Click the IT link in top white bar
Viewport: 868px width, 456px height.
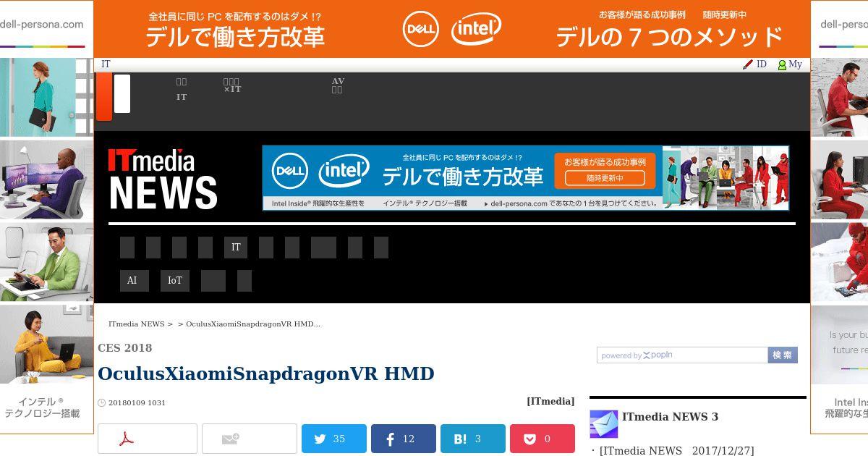click(x=106, y=64)
